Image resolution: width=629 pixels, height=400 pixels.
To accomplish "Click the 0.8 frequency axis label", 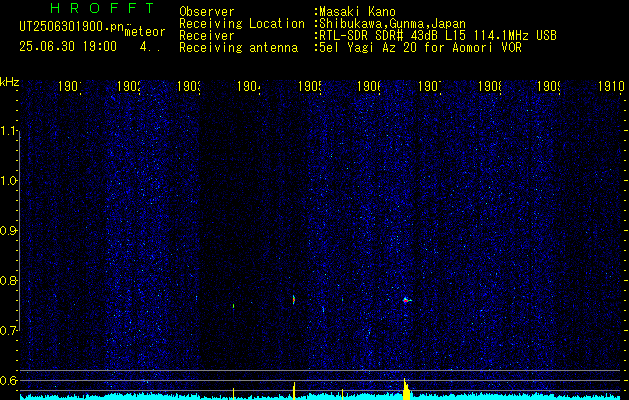I will point(8,280).
